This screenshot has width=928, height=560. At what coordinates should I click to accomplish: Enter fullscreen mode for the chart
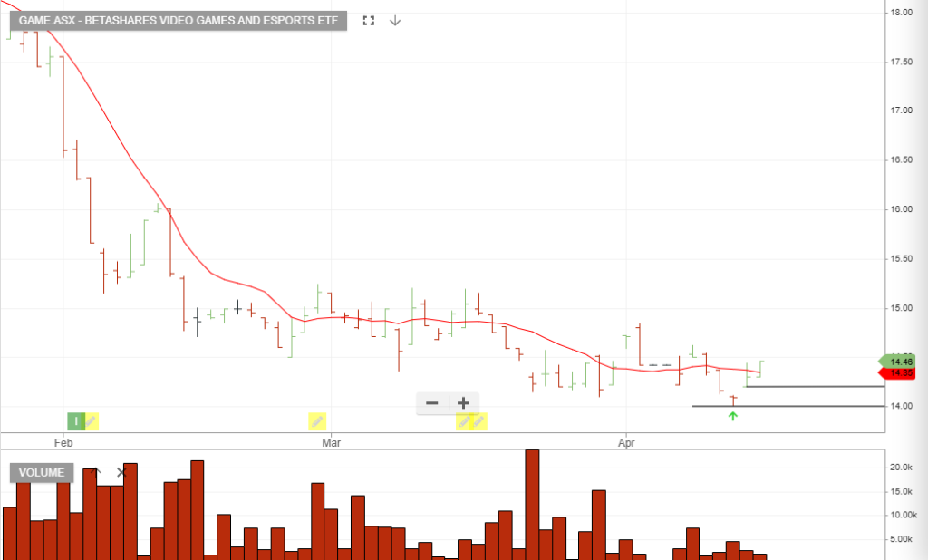point(368,21)
